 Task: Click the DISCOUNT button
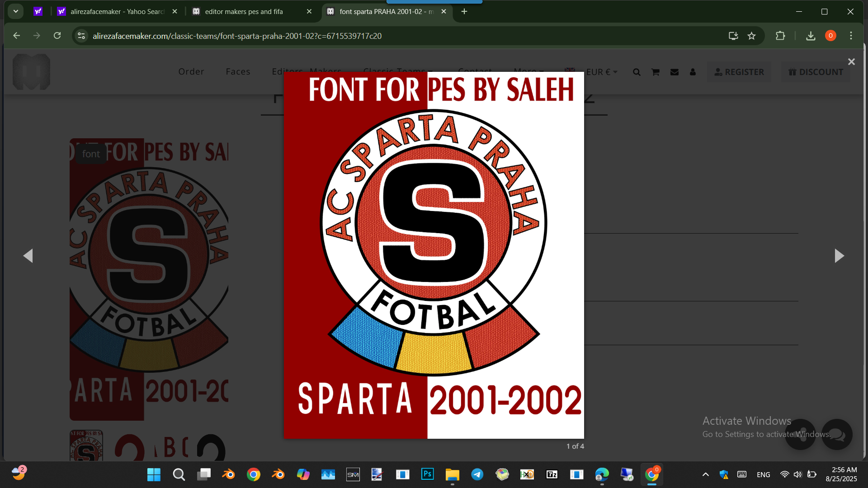pyautogui.click(x=816, y=72)
